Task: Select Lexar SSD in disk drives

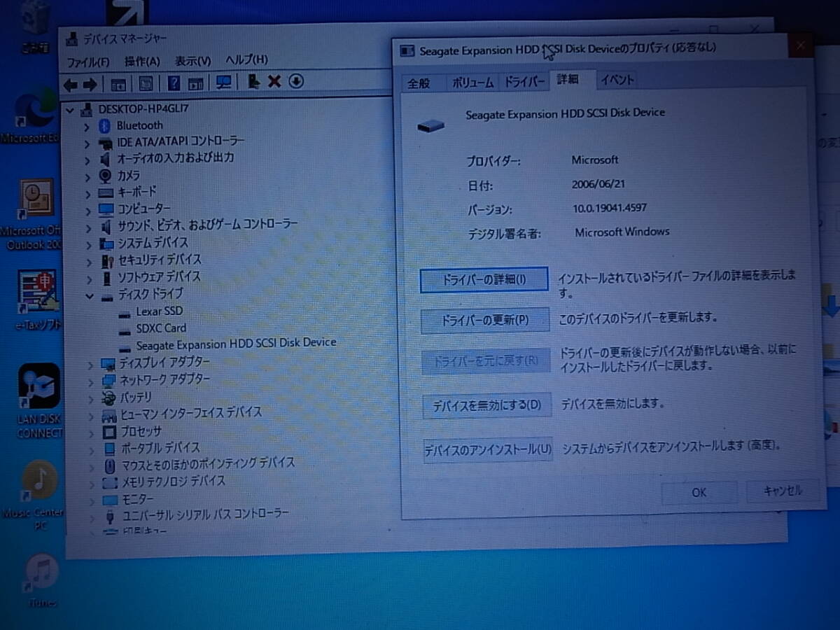Action: (159, 311)
